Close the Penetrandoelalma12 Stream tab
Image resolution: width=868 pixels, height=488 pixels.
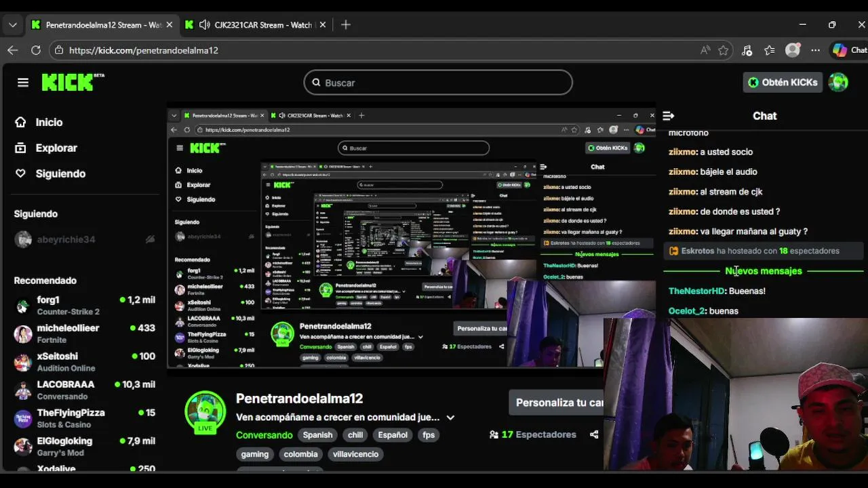tap(169, 25)
